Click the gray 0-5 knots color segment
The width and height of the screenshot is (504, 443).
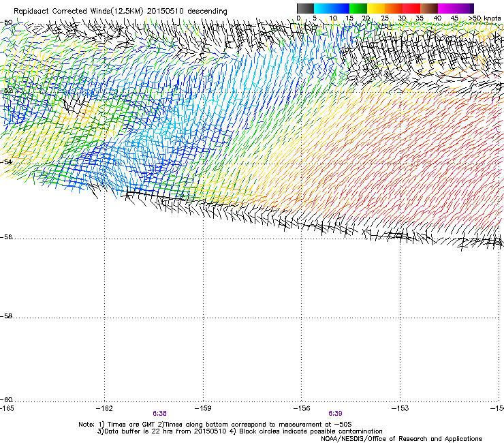coord(305,8)
